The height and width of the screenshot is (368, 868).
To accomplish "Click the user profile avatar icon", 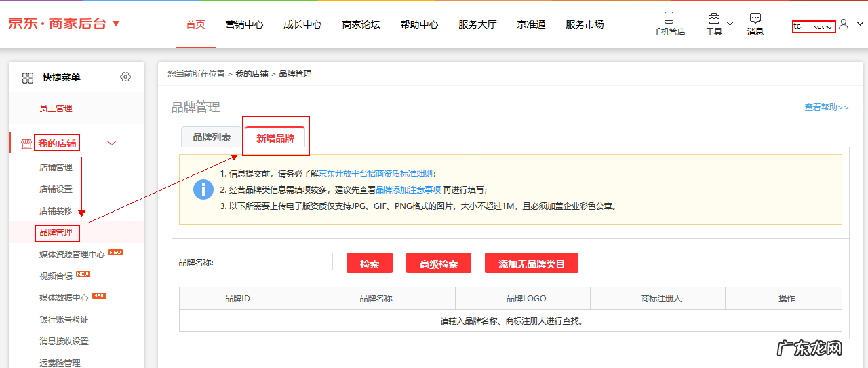I will (x=844, y=24).
